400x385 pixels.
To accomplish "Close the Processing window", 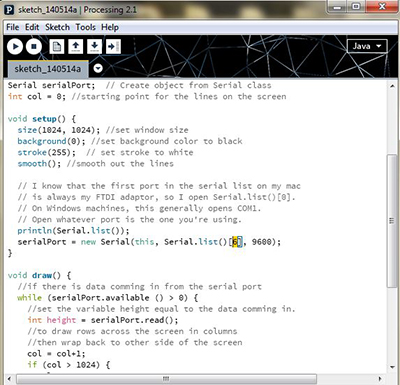I will tap(382, 7).
